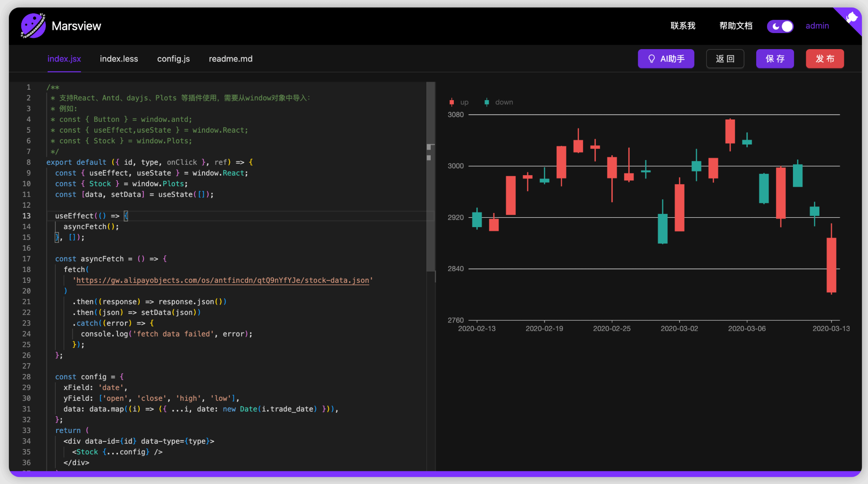Open the AI助手 assistant button
The width and height of the screenshot is (868, 484).
click(x=666, y=59)
